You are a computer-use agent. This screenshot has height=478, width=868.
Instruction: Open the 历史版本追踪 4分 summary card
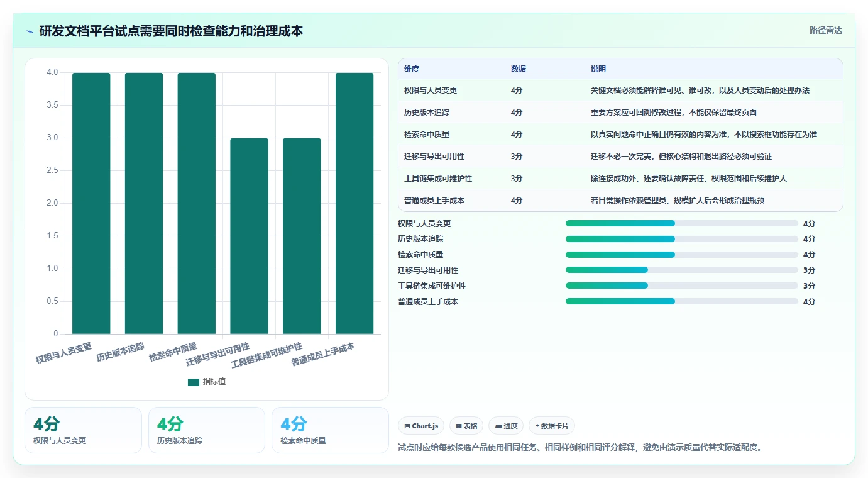[207, 430]
